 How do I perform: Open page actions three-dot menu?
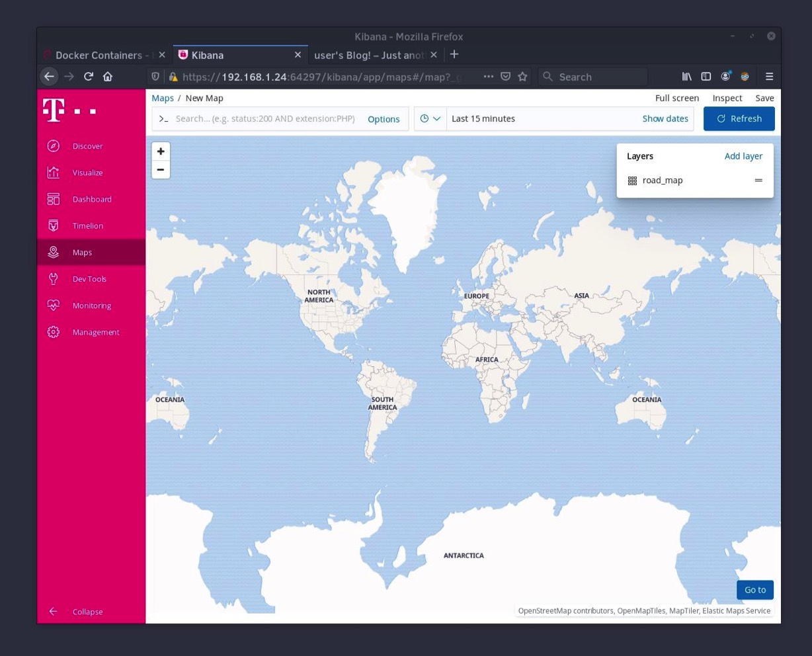[x=489, y=77]
